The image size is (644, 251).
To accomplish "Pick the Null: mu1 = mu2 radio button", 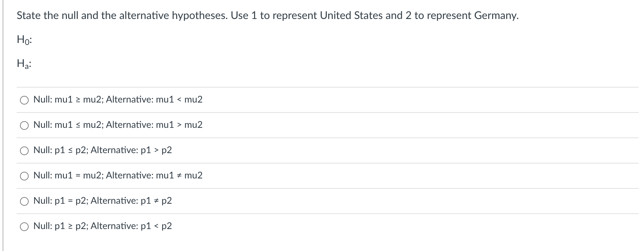I will pyautogui.click(x=24, y=176).
